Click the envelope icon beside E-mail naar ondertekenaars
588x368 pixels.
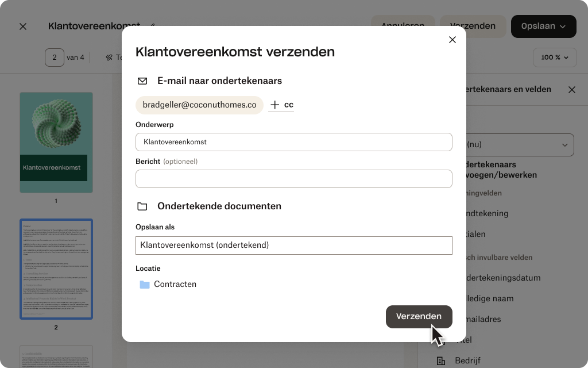point(142,81)
